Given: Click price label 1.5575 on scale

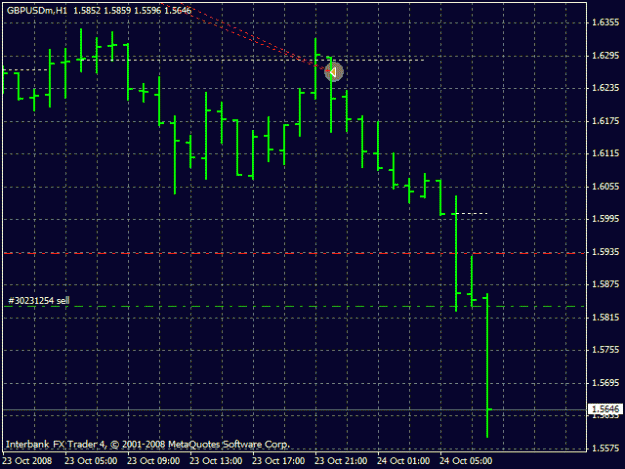Looking at the screenshot, I should click(605, 448).
